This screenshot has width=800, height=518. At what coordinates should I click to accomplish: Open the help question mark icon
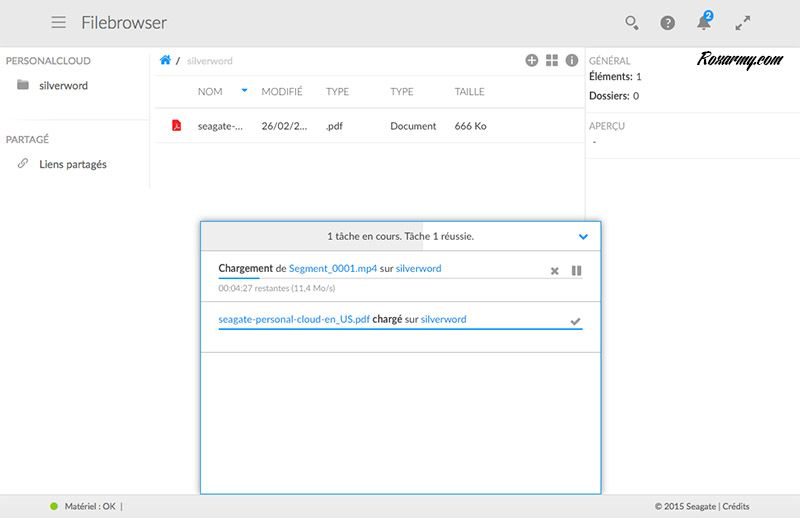point(667,22)
